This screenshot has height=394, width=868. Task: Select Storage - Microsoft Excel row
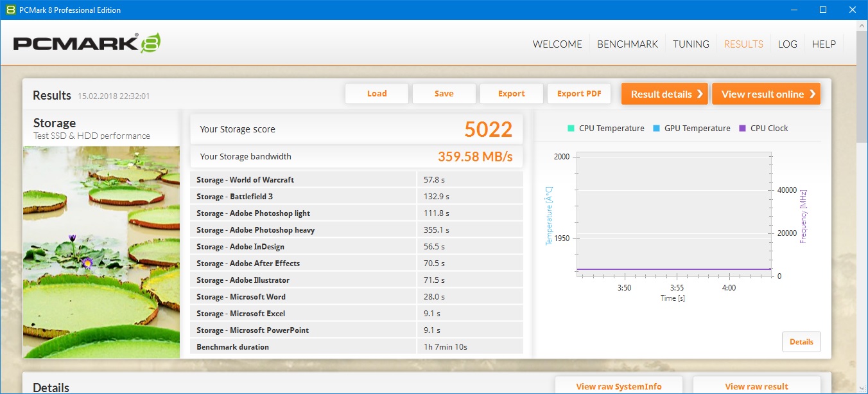pyautogui.click(x=356, y=314)
